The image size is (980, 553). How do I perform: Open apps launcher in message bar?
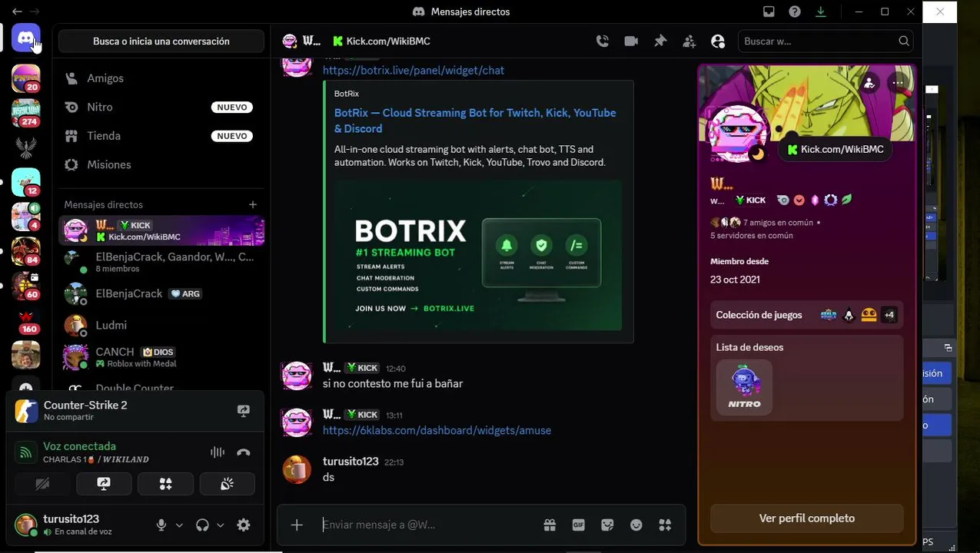(x=665, y=525)
